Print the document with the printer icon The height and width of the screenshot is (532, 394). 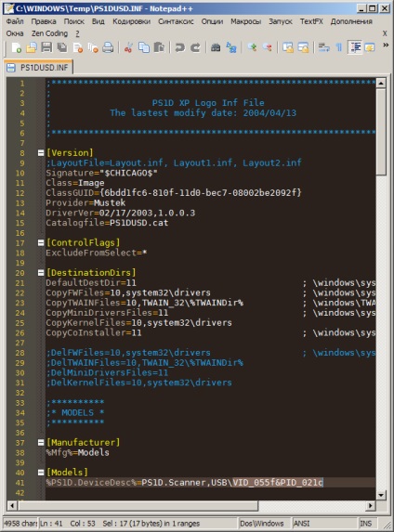pyautogui.click(x=108, y=48)
